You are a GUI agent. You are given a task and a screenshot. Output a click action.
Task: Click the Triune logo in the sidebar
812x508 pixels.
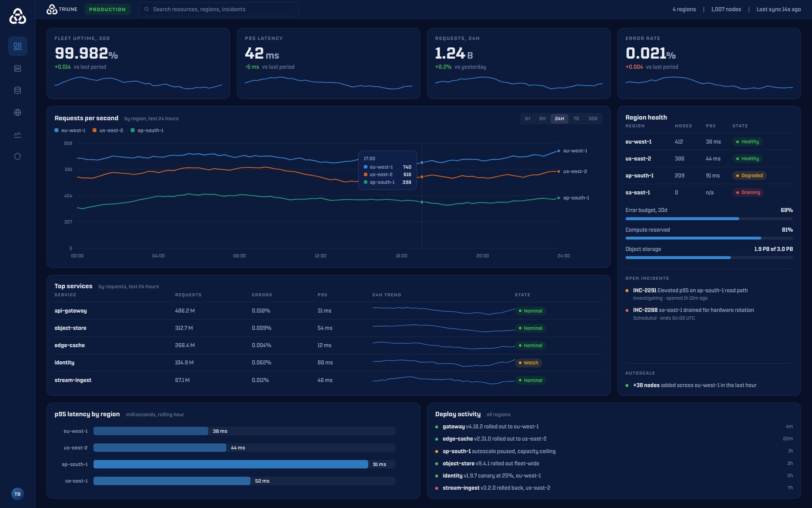(18, 16)
